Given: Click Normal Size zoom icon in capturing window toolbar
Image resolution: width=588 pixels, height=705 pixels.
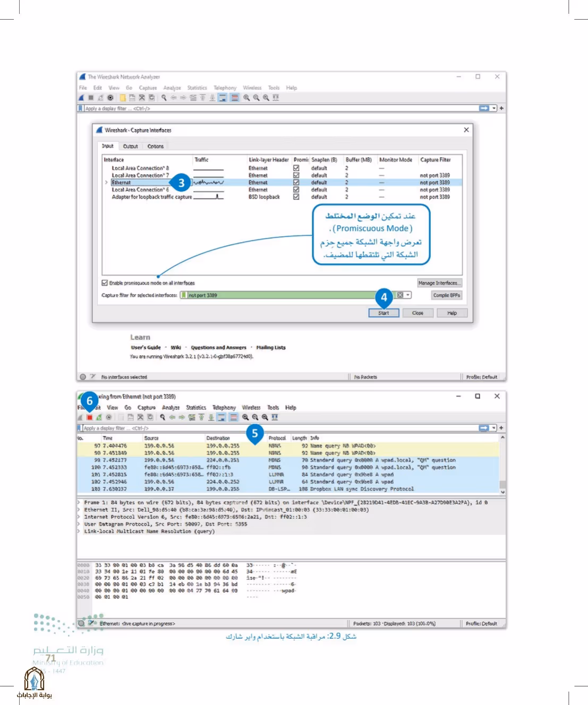Looking at the screenshot, I should tap(265, 417).
